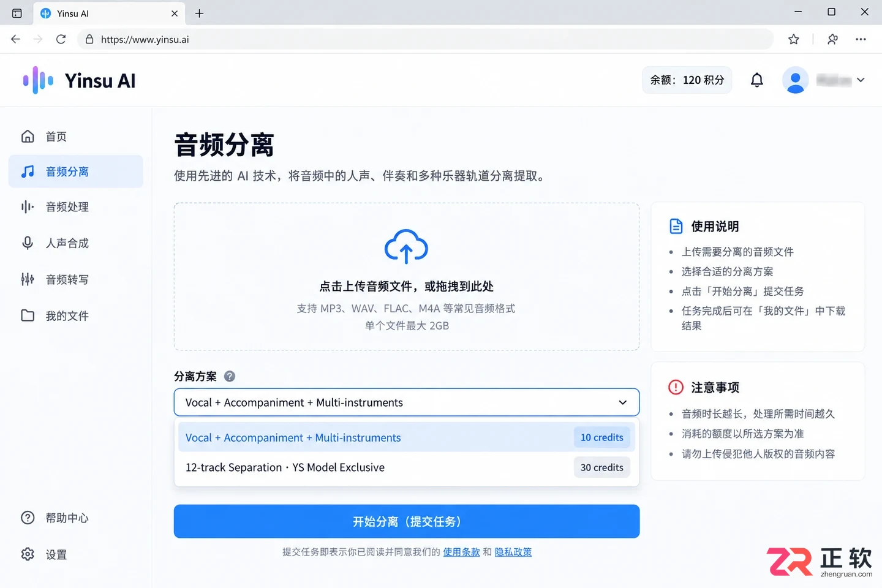Open 音频转写 in the sidebar
882x588 pixels.
click(x=76, y=280)
